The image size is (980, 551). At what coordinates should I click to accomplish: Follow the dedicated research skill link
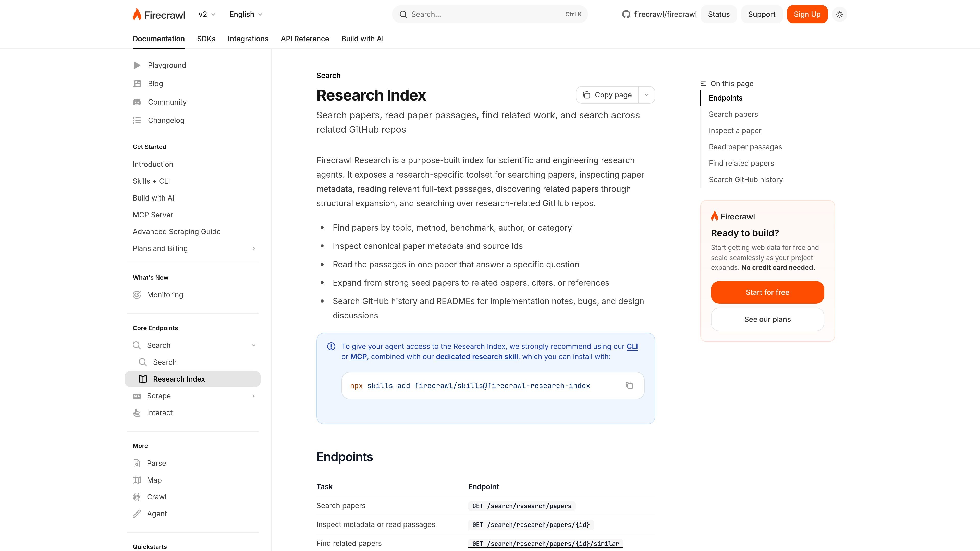pyautogui.click(x=477, y=357)
